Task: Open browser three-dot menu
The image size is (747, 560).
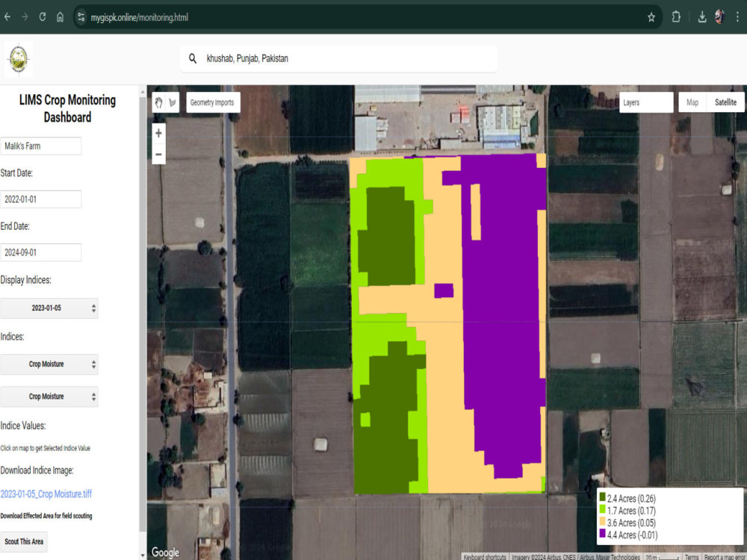Action: pos(738,17)
